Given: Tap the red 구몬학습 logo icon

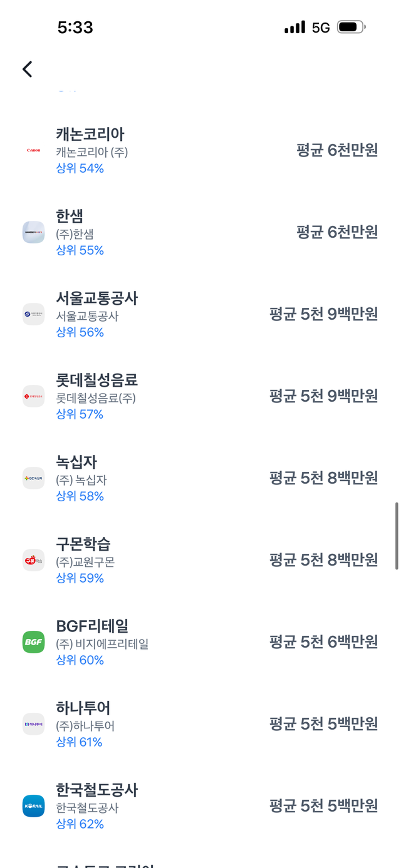Looking at the screenshot, I should 33,560.
